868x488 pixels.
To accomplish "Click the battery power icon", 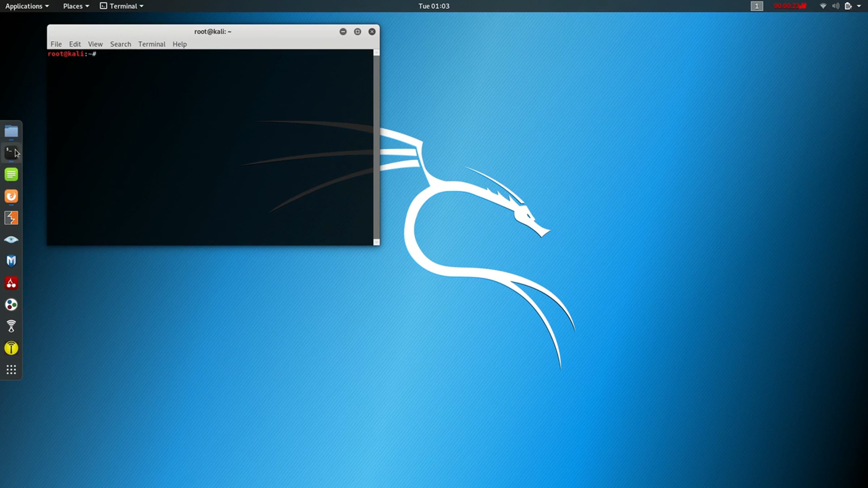I will point(848,6).
